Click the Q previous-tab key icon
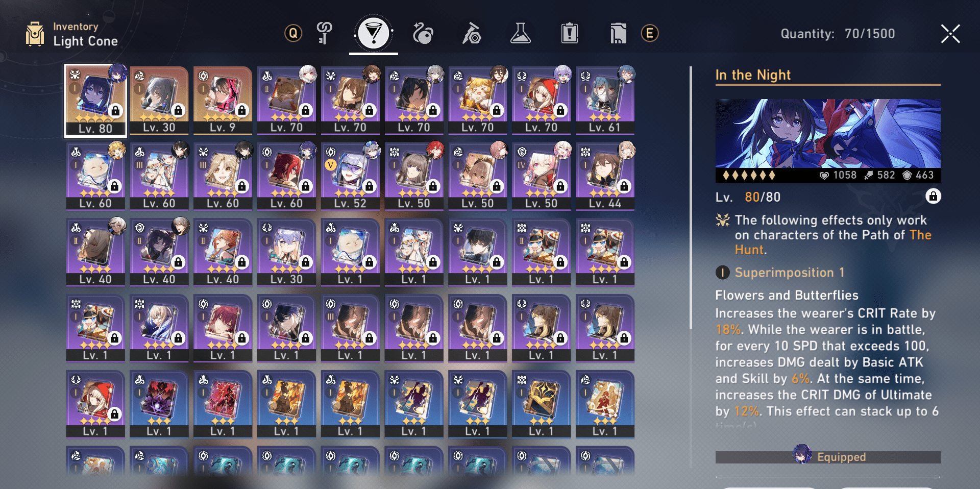This screenshot has height=489, width=980. [293, 34]
